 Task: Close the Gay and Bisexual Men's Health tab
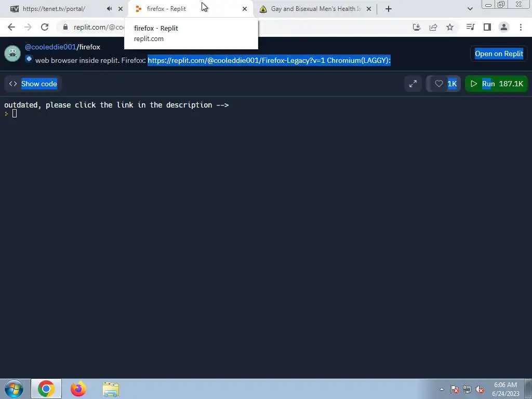click(x=369, y=9)
